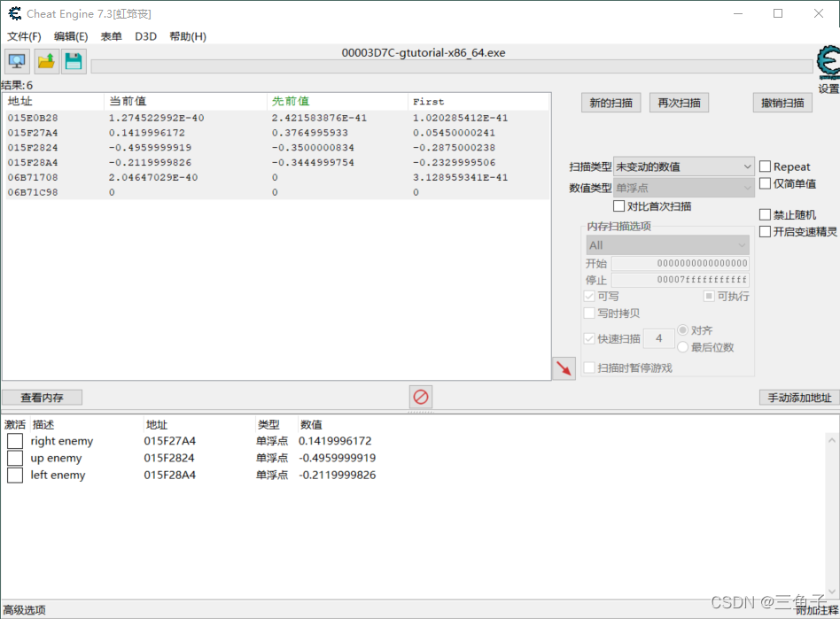Click the 停止 address input field
This screenshot has height=619, width=840.
(681, 280)
